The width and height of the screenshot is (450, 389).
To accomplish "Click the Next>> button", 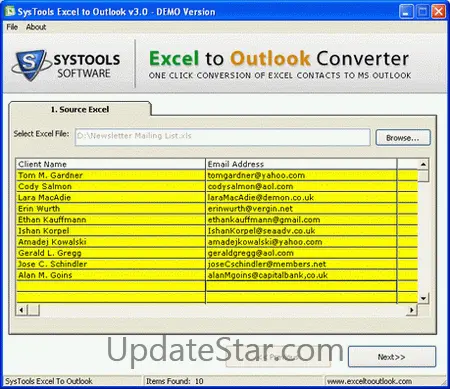I will [392, 357].
